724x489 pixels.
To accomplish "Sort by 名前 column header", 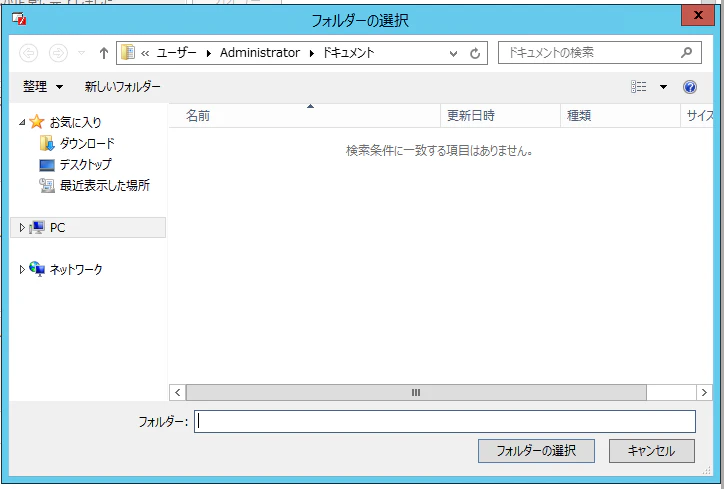I will point(305,115).
